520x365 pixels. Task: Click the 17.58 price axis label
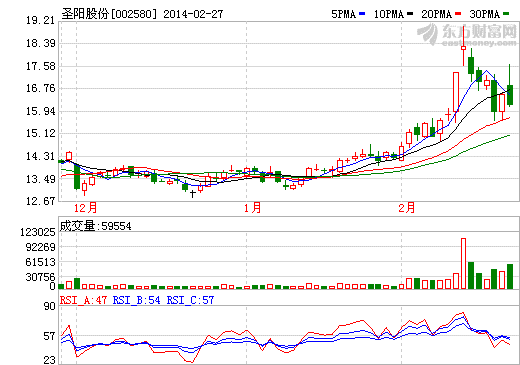[40, 66]
